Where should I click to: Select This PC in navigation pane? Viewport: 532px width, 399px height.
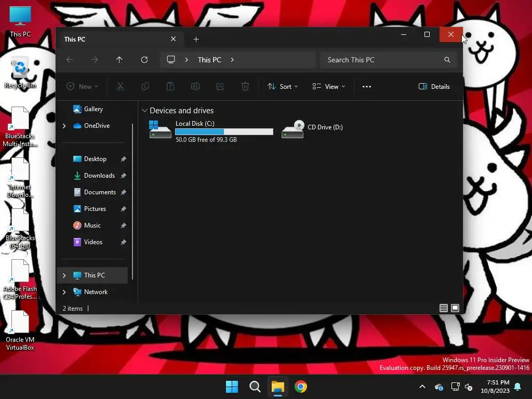[x=92, y=275]
